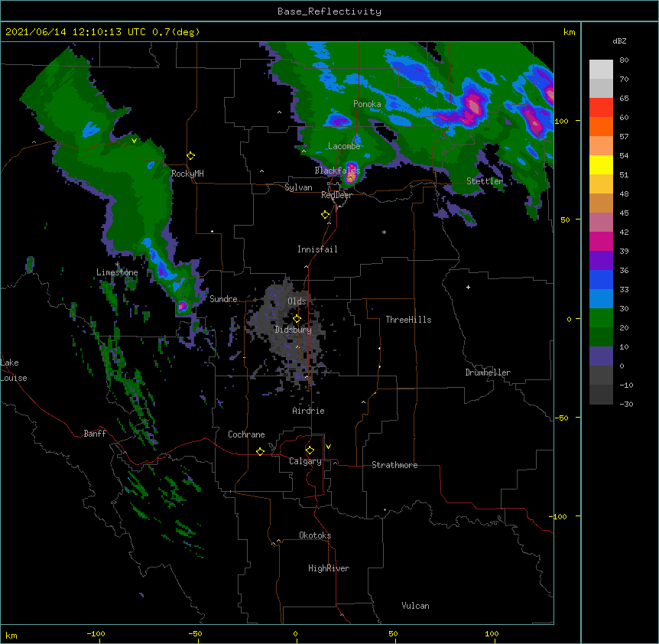This screenshot has height=644, width=659.
Task: Click the yellow 51 dBZ color swatch
Action: (601, 164)
